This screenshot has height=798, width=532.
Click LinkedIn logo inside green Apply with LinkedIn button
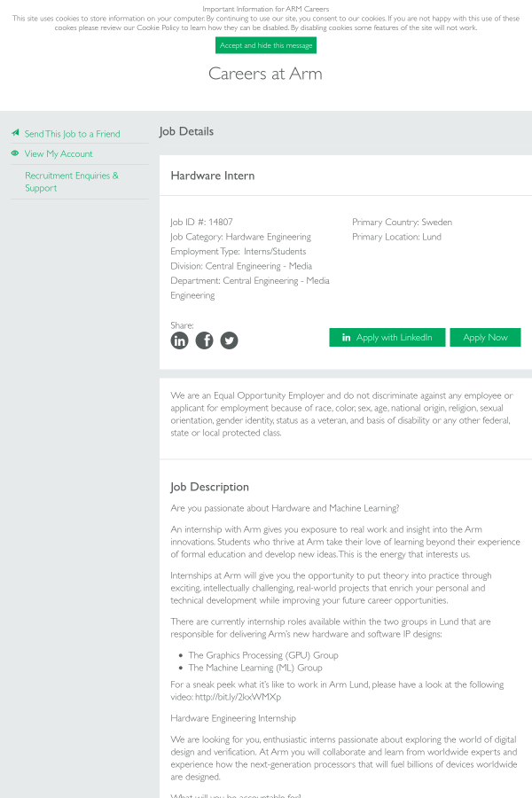pyautogui.click(x=347, y=338)
